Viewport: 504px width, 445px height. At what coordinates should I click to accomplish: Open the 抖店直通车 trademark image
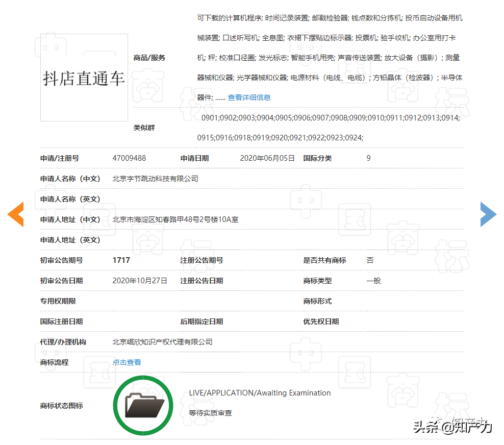click(84, 78)
